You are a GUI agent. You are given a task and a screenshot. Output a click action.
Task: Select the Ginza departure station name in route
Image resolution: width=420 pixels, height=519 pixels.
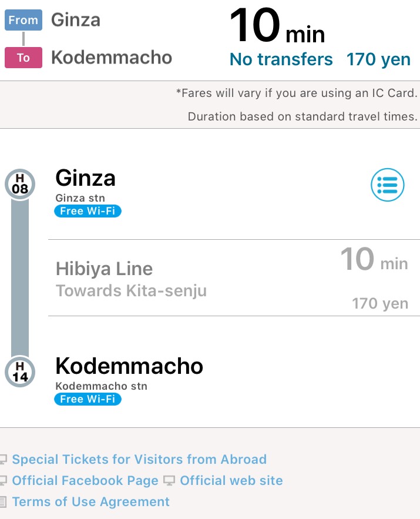click(85, 178)
